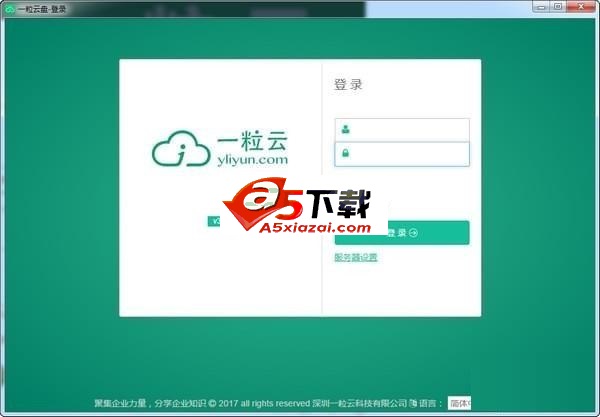The image size is (600, 417).
Task: Click the 一粒云 cloud logo
Action: (x=181, y=148)
